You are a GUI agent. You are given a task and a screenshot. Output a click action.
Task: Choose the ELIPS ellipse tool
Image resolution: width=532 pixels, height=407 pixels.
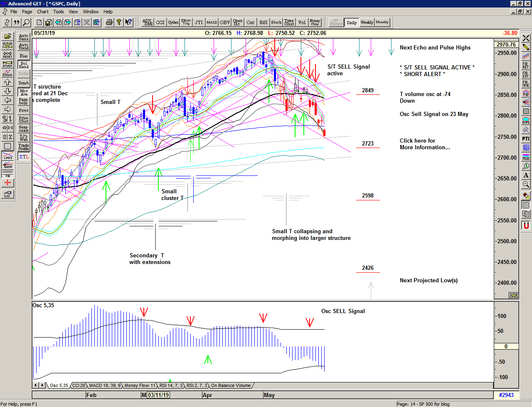[526, 121]
